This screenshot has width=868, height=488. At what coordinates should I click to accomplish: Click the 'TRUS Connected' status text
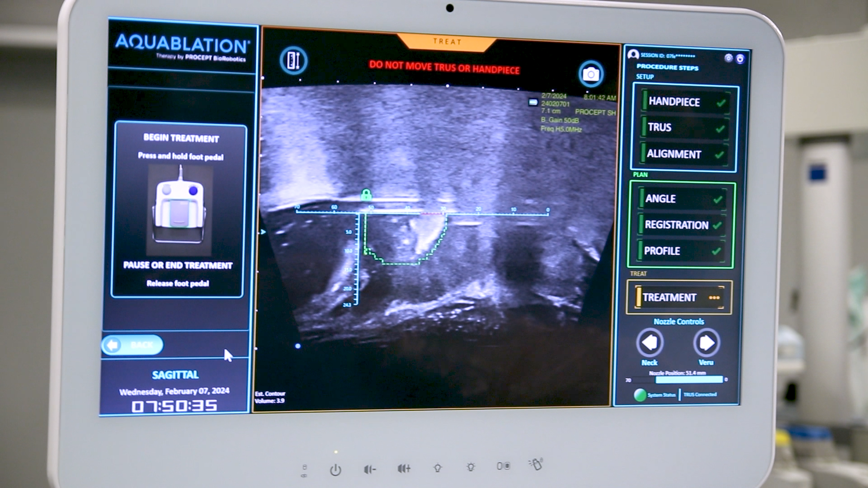point(700,394)
